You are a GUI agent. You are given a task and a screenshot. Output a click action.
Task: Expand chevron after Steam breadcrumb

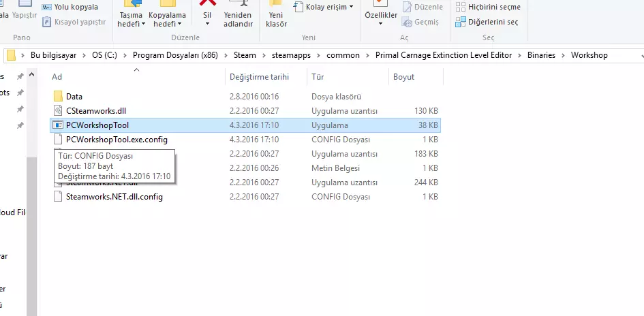[x=264, y=55]
